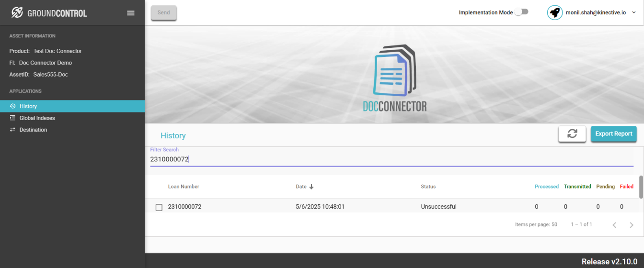Toggle the Implementation Mode switch

521,12
